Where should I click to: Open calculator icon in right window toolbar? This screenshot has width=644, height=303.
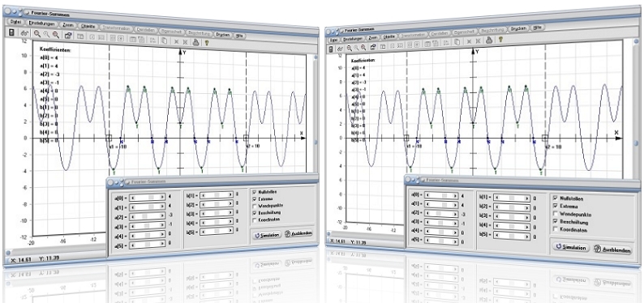331,49
